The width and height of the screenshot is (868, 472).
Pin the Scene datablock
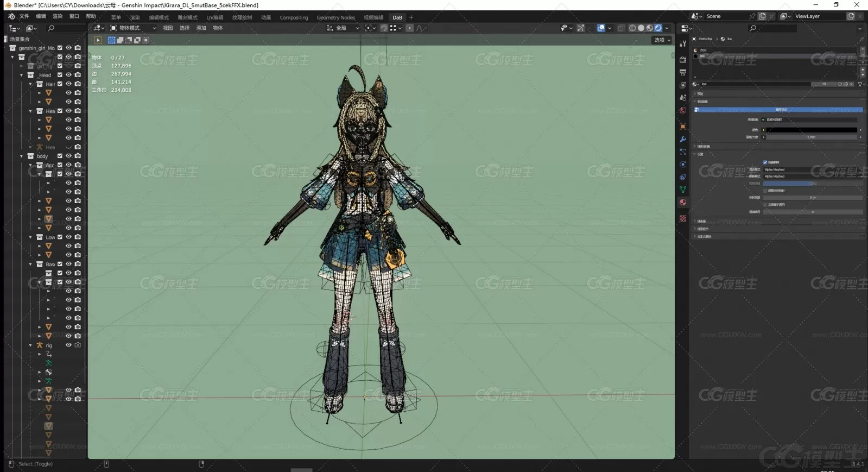(752, 16)
